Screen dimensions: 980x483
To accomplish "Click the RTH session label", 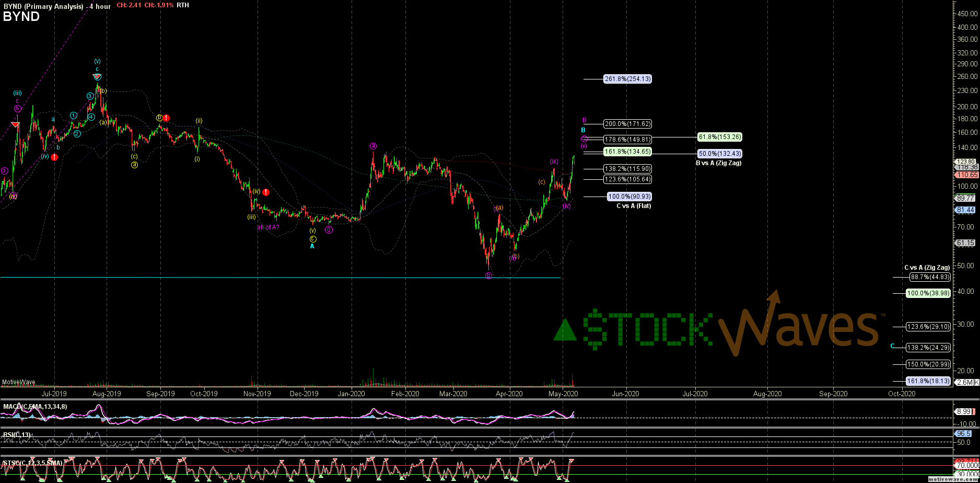I will 183,5.
